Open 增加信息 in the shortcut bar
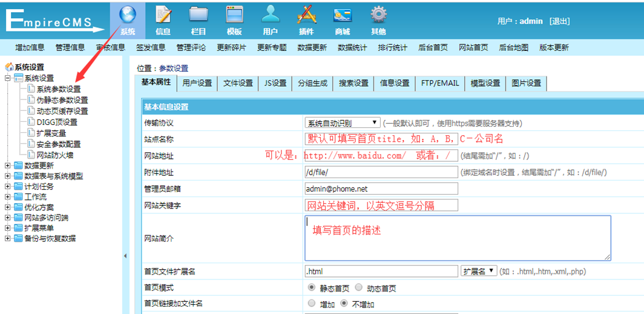This screenshot has height=314, width=644. [x=30, y=48]
